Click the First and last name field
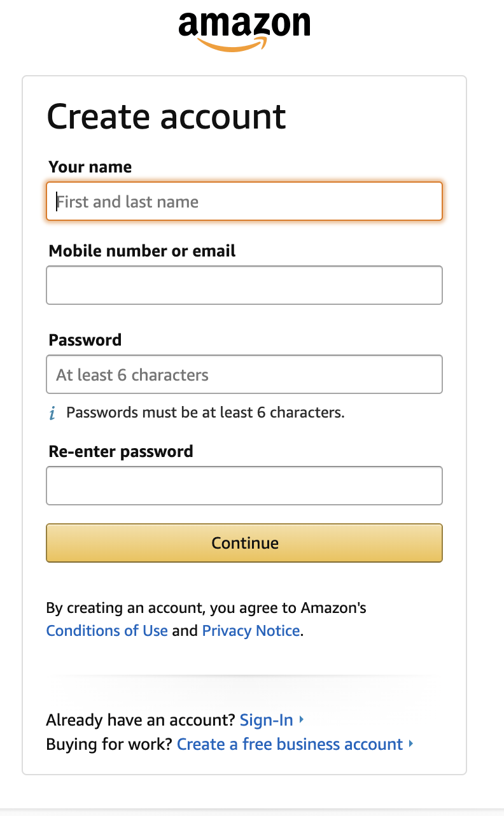Viewport: 504px width, 816px height. 244,201
